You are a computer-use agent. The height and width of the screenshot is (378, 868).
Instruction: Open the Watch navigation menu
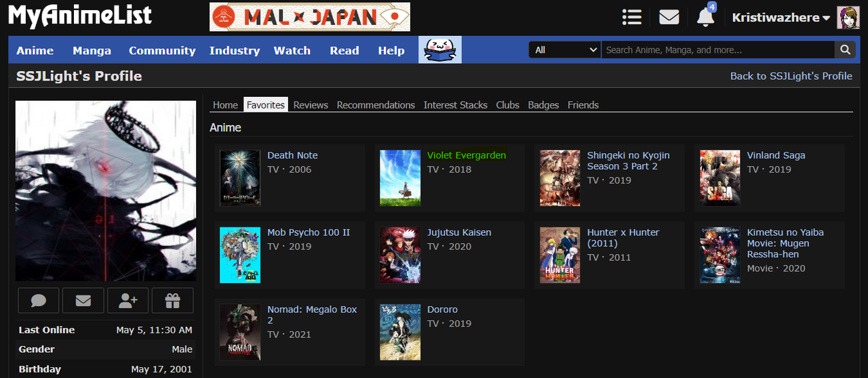click(292, 51)
